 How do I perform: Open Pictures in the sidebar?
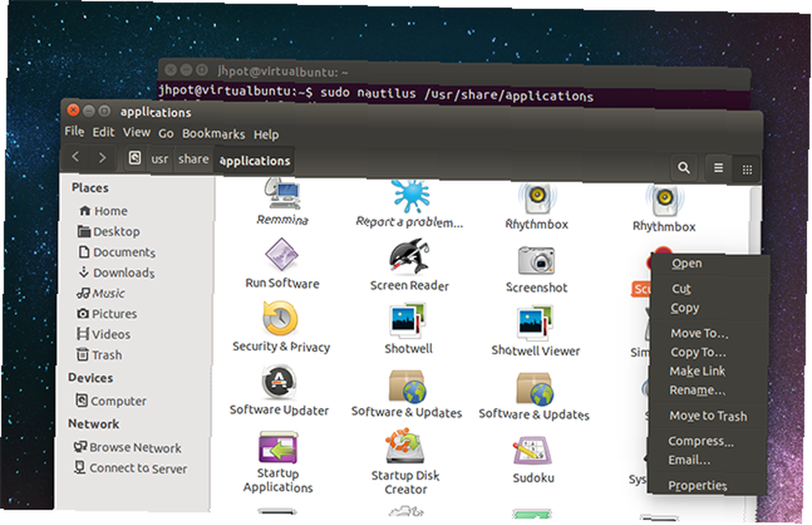pos(106,314)
